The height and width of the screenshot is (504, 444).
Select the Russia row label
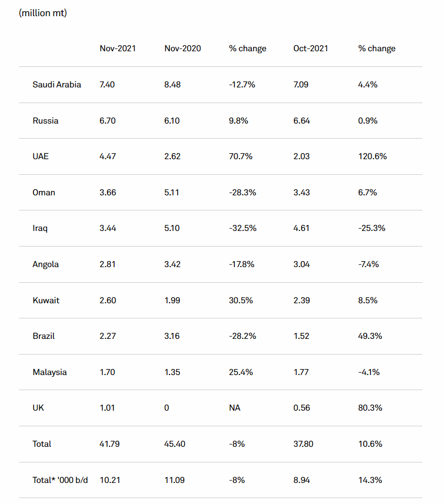45,121
